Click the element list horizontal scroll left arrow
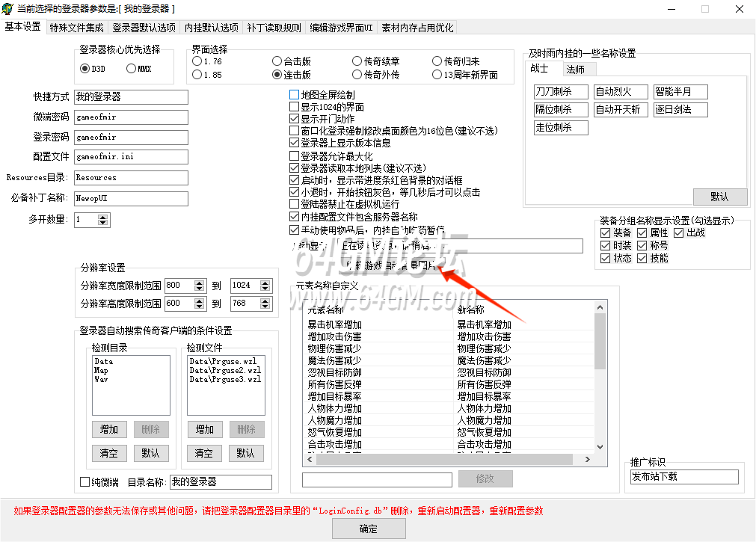 point(310,460)
